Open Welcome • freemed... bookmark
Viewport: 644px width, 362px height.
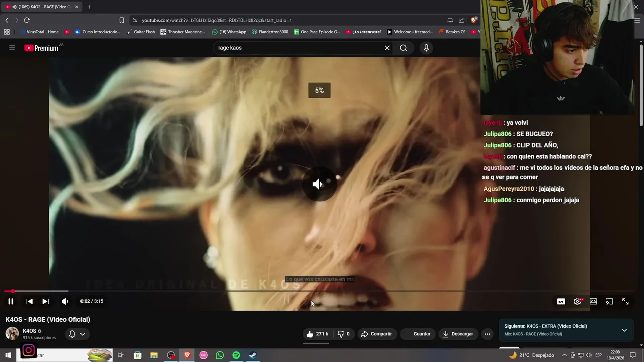coord(410,32)
